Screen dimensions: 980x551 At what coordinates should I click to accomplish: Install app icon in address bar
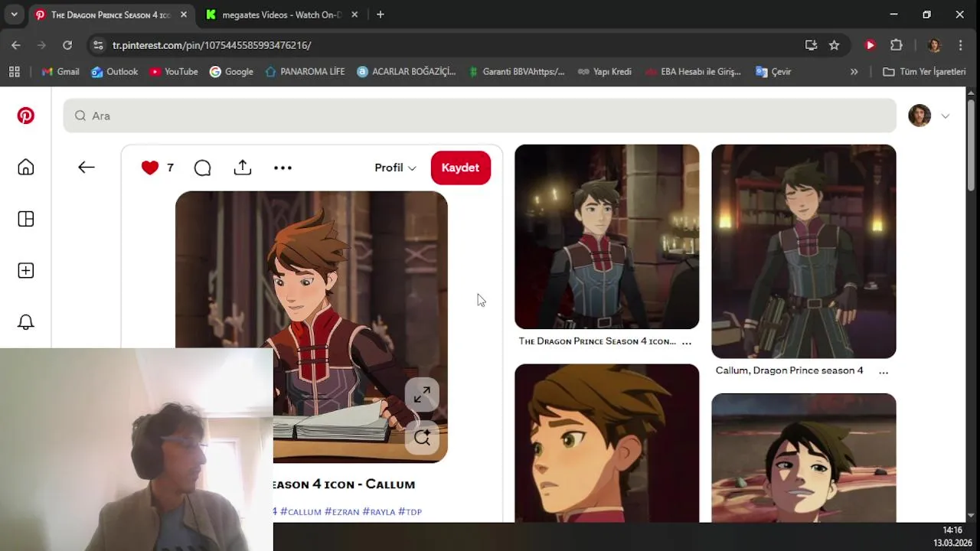(812, 45)
